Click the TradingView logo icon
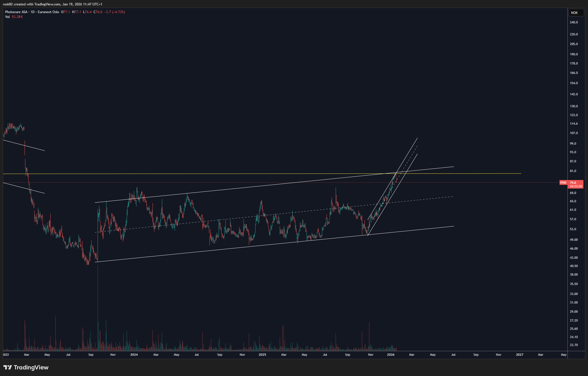Viewport: 588px width, 376px height. [8, 367]
